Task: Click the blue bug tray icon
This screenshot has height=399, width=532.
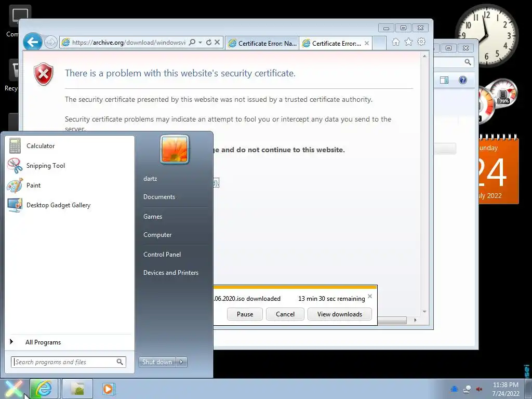Action: pos(455,389)
